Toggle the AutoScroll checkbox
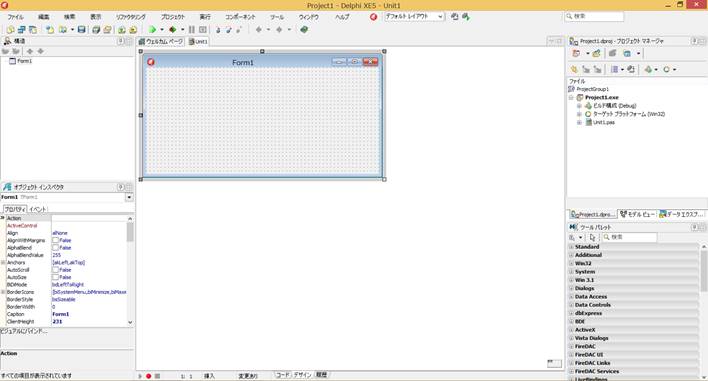708x381 pixels. tap(55, 269)
